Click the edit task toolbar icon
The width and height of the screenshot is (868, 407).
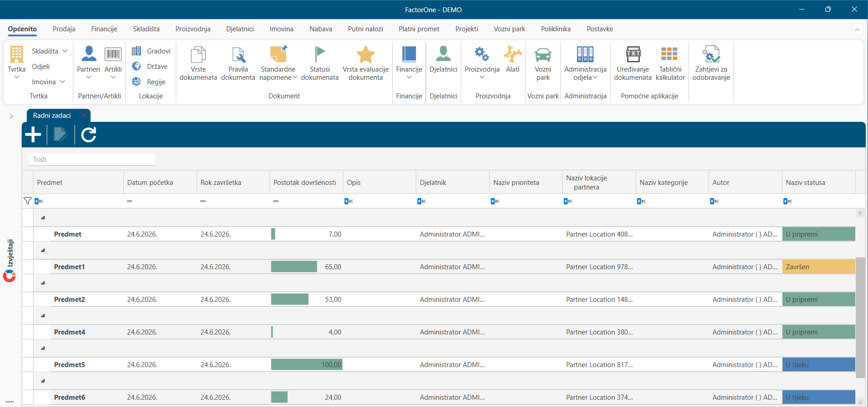[x=61, y=135]
